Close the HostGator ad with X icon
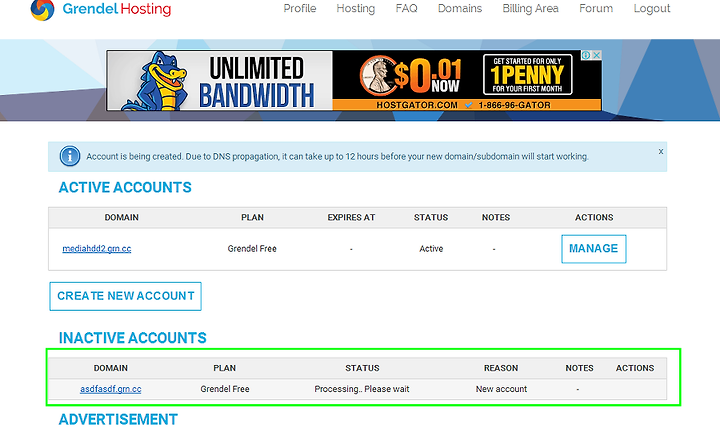The width and height of the screenshot is (720, 432). click(x=596, y=55)
